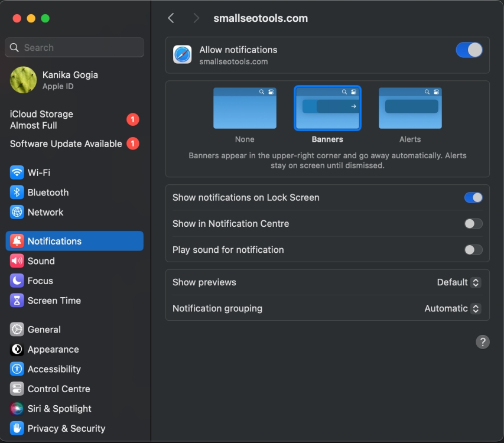
Task: Select the Siri & Spotlight icon
Action: click(x=17, y=408)
